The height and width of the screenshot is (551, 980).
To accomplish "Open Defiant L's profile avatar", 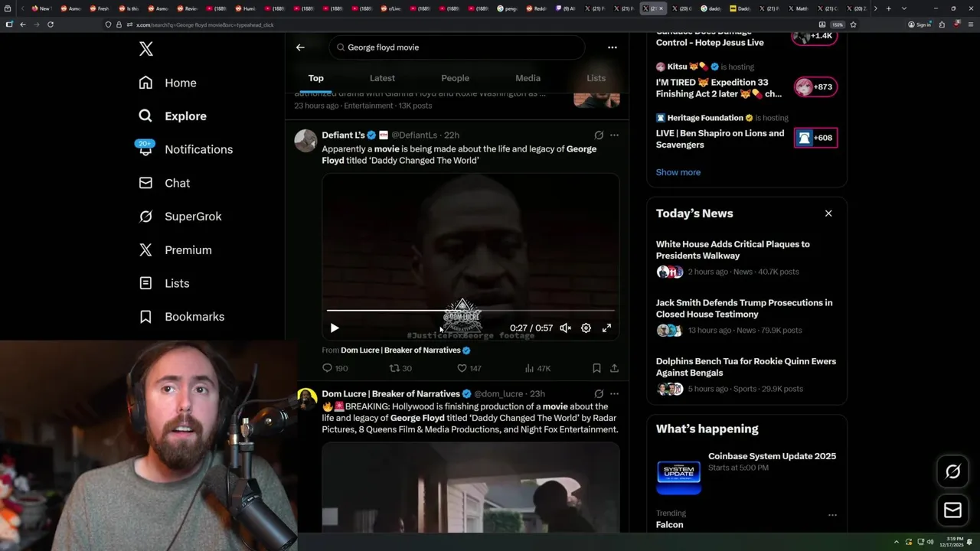I will pyautogui.click(x=305, y=141).
